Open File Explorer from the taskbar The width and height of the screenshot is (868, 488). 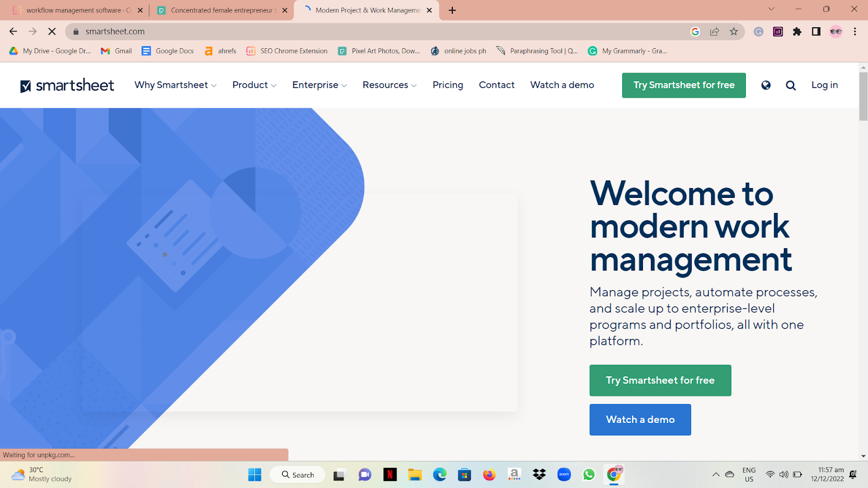click(x=415, y=475)
